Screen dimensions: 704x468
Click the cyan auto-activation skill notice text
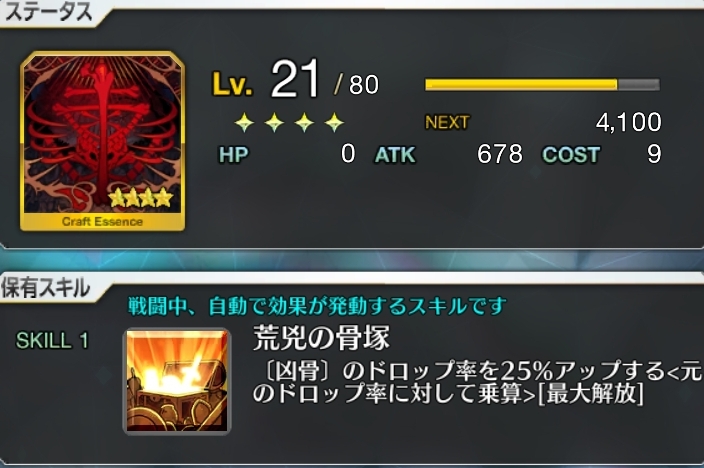[317, 306]
